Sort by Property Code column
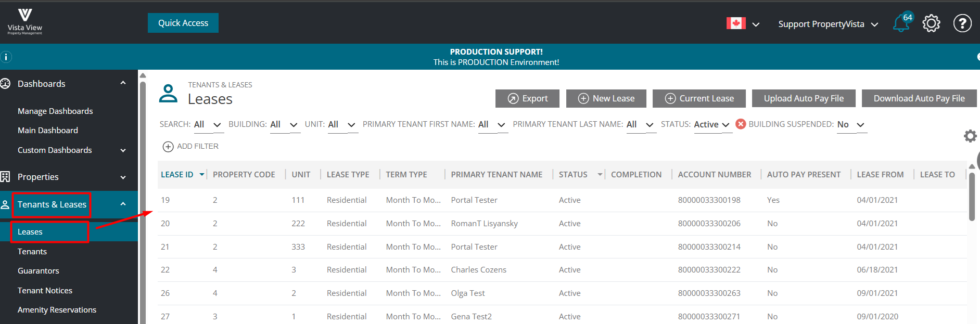The height and width of the screenshot is (324, 980). (244, 175)
